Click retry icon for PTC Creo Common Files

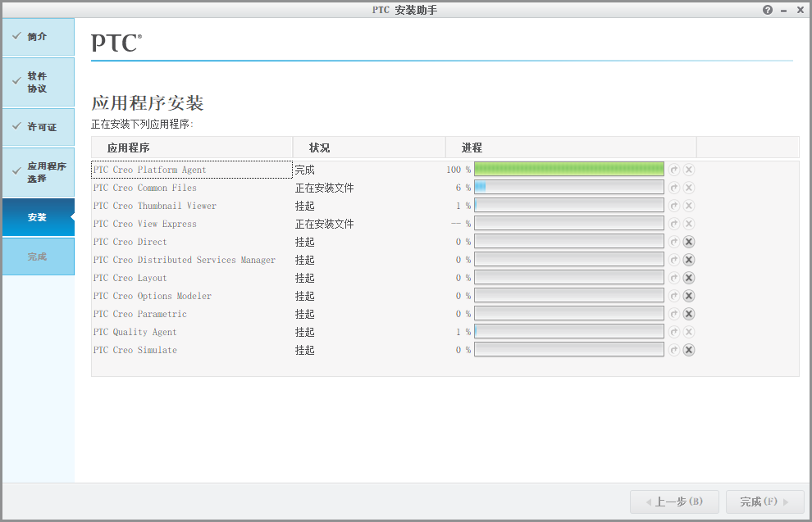(673, 188)
